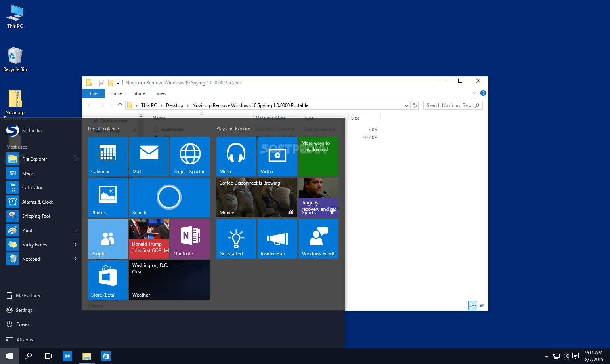610x364 pixels.
Task: Open Task View from the taskbar
Action: point(48,356)
